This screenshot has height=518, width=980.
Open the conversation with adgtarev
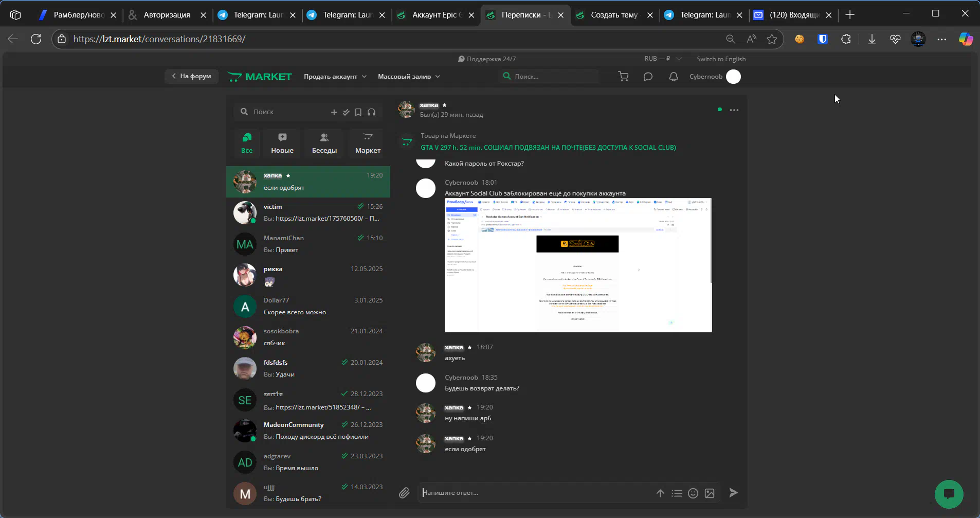[x=308, y=462]
